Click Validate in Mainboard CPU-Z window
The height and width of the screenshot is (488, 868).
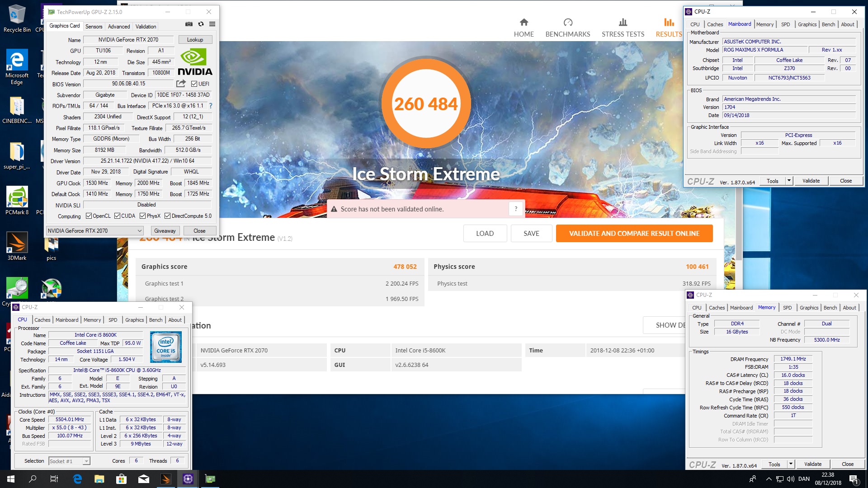click(x=811, y=181)
